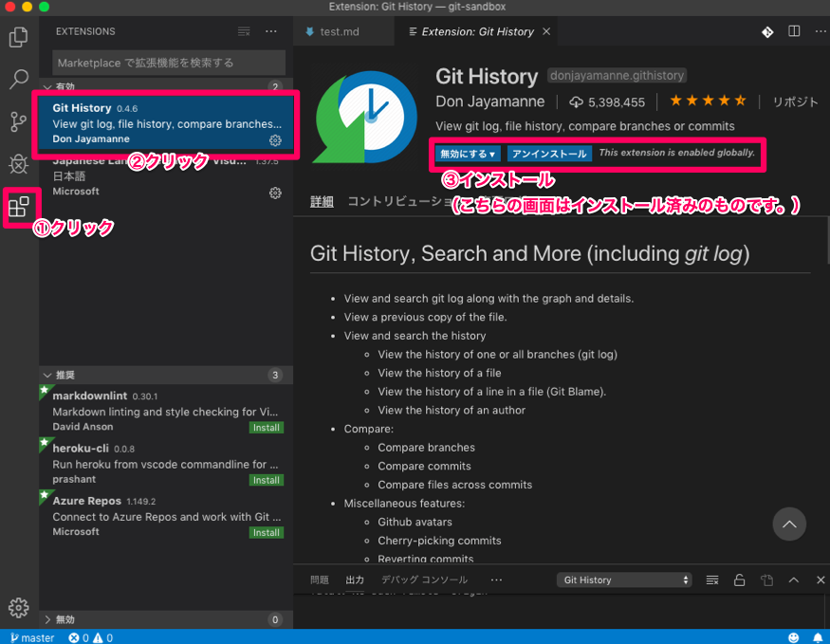Click the download count 5,398,455
Image resolution: width=830 pixels, height=644 pixels.
(x=607, y=102)
